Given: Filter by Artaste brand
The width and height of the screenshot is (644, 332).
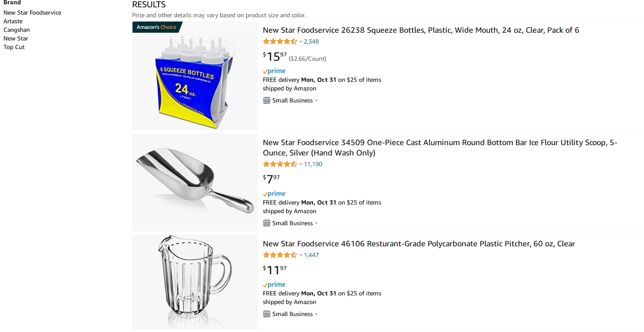Looking at the screenshot, I should coord(13,21).
